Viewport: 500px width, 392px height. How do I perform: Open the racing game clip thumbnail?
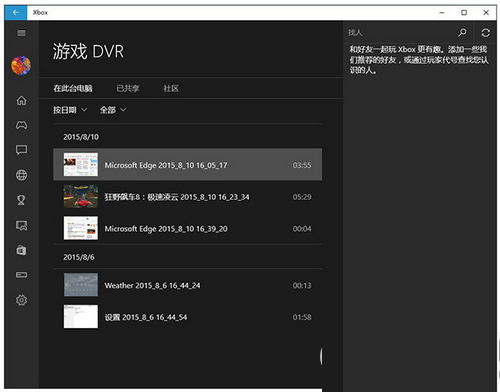81,196
